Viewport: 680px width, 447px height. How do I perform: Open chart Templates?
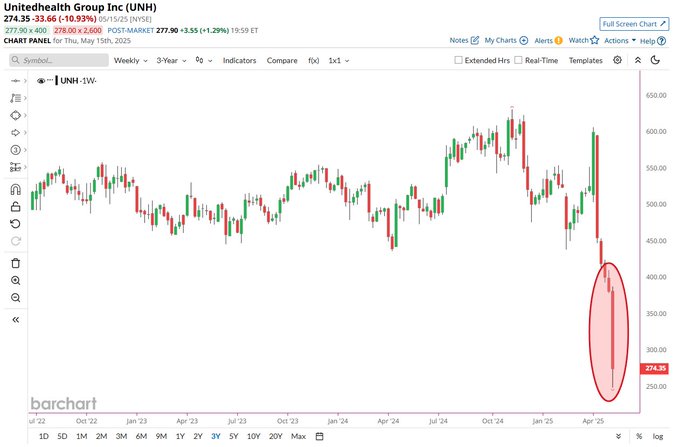[x=585, y=61]
